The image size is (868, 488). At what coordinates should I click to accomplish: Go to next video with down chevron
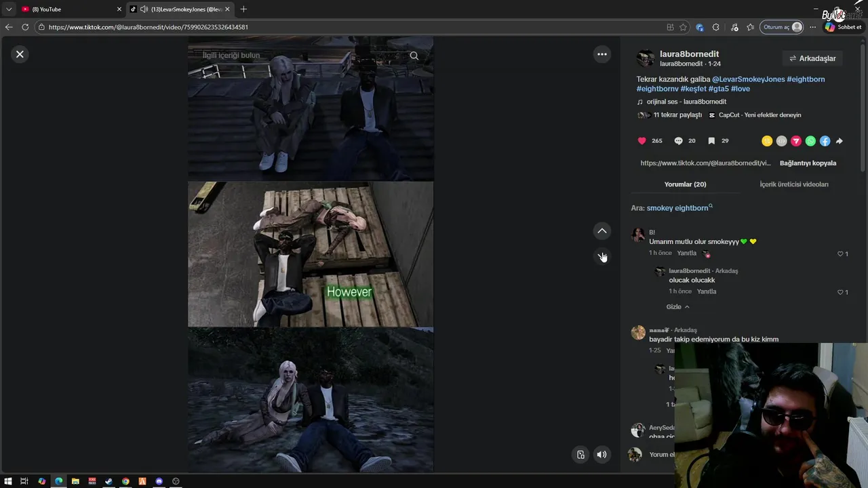[602, 256]
